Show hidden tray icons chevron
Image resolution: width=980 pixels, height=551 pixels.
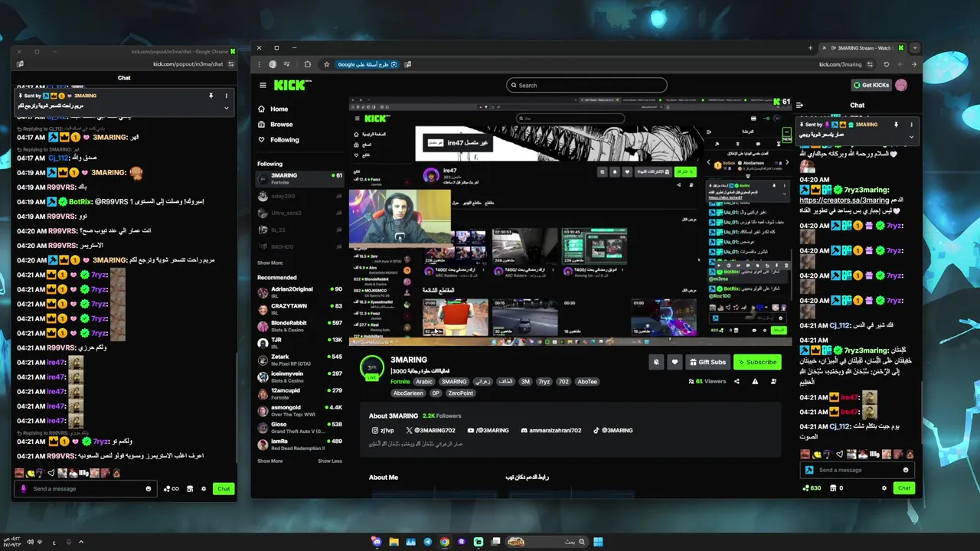point(81,542)
